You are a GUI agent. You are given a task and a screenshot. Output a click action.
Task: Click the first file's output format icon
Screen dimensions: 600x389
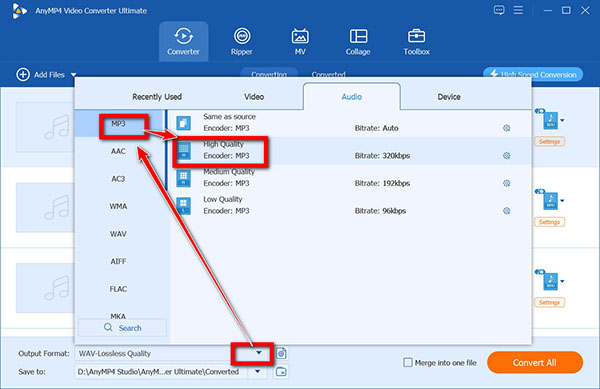coord(550,120)
